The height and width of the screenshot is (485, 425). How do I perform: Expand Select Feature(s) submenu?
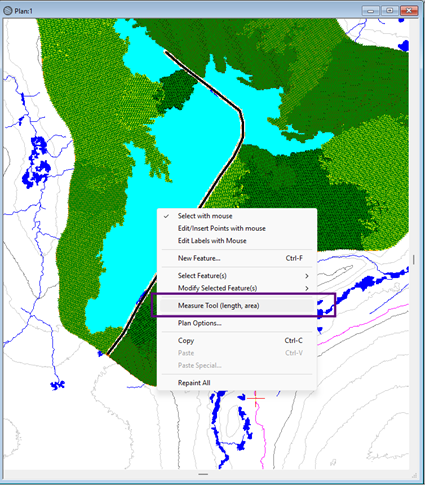point(237,276)
